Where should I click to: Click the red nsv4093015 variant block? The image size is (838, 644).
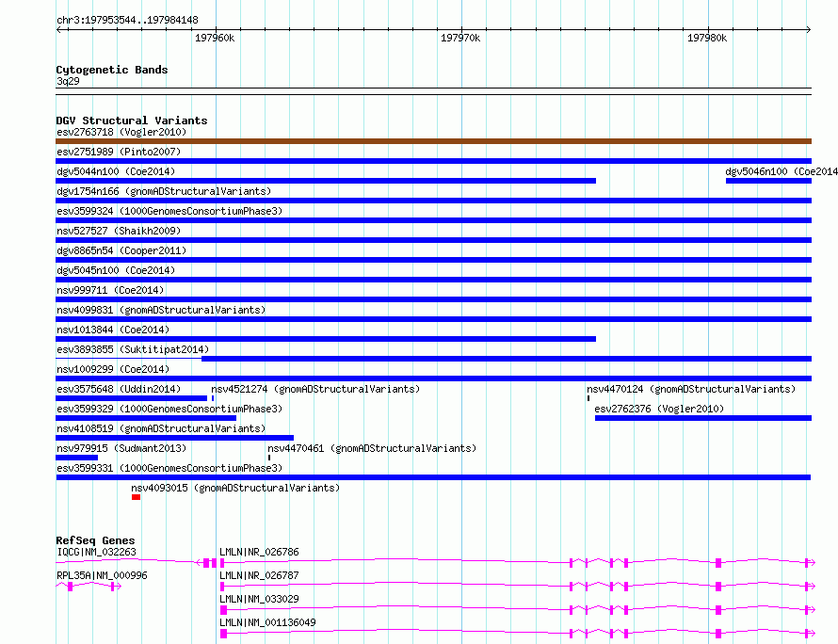[137, 497]
